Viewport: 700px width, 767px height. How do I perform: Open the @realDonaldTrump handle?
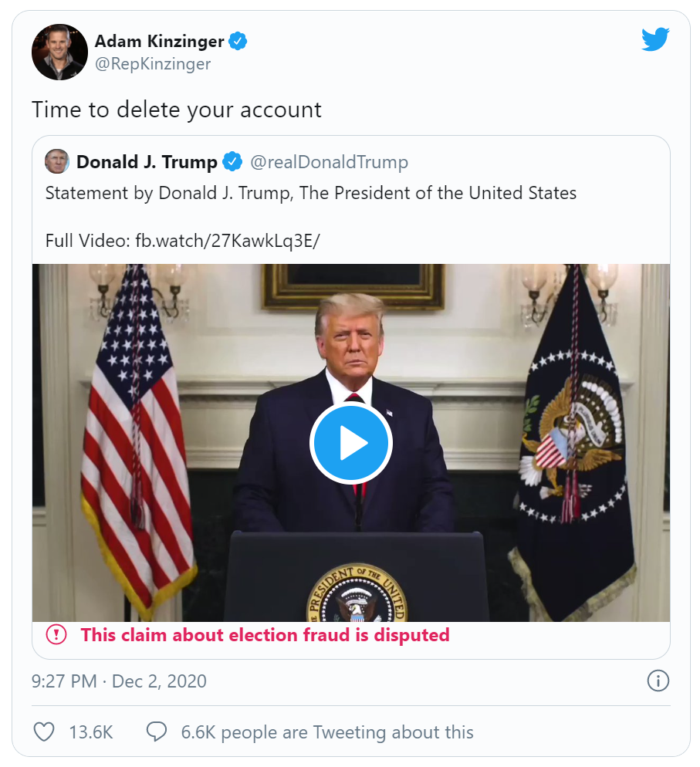[330, 162]
